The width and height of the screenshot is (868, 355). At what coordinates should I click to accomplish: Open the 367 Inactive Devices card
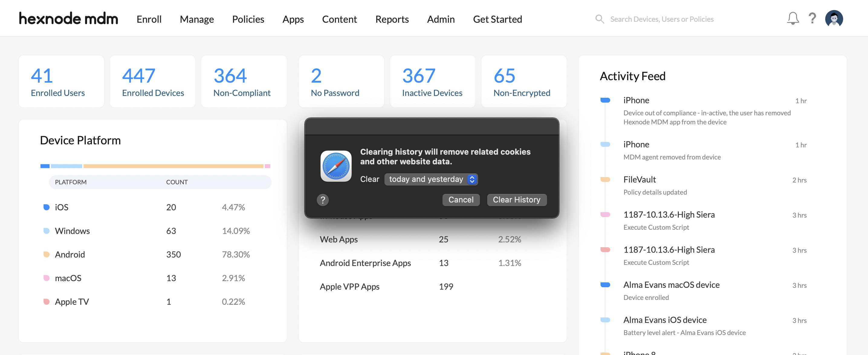pyautogui.click(x=433, y=81)
